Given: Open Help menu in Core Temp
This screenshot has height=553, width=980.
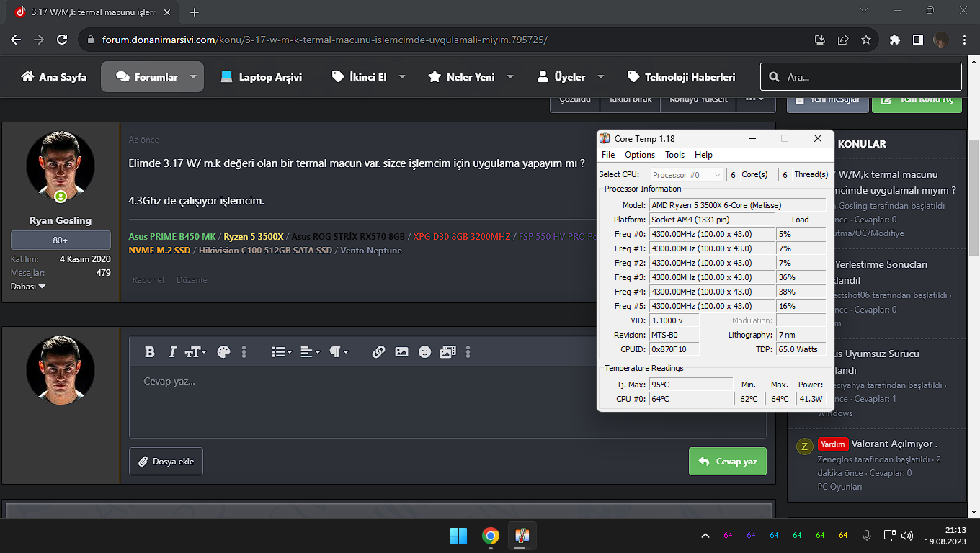Looking at the screenshot, I should (x=703, y=155).
